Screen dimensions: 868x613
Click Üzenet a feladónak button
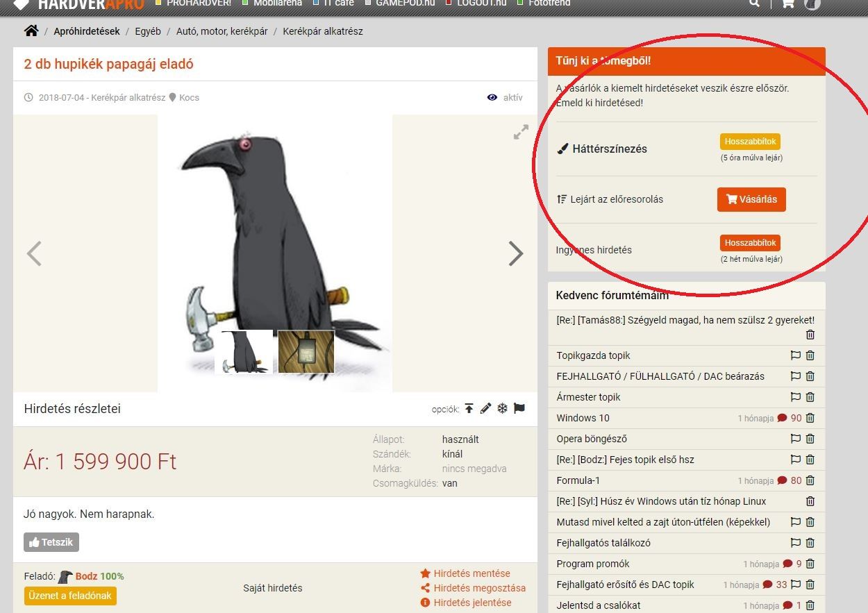70,596
